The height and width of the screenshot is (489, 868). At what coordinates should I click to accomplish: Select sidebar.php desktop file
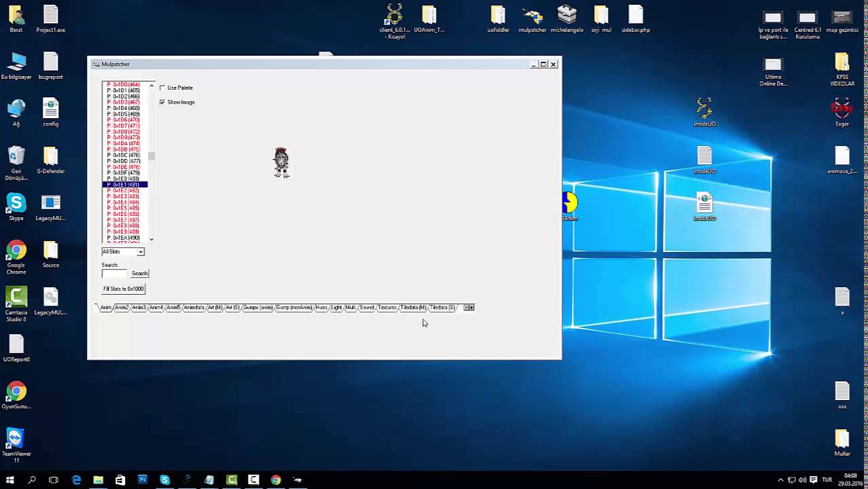pyautogui.click(x=636, y=18)
